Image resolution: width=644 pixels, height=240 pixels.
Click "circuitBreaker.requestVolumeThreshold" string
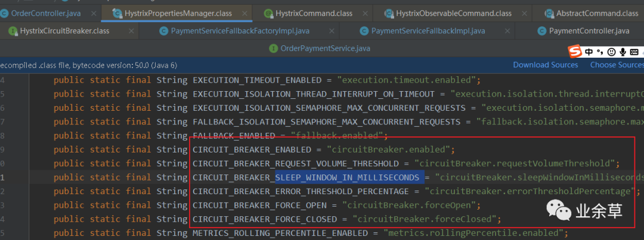pos(514,164)
